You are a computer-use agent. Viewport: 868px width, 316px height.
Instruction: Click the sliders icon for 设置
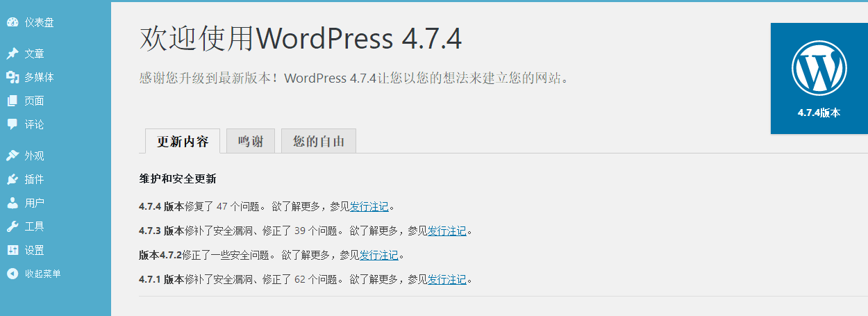pos(12,250)
